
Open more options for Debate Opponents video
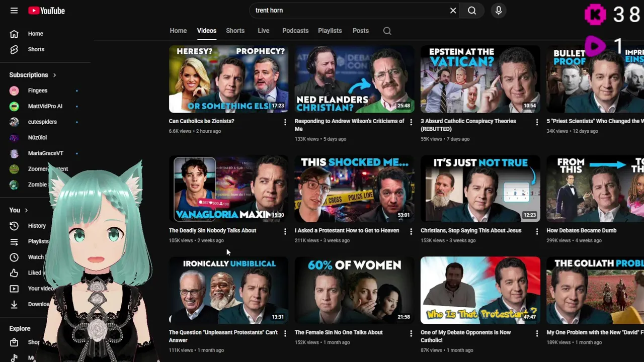[x=536, y=333]
